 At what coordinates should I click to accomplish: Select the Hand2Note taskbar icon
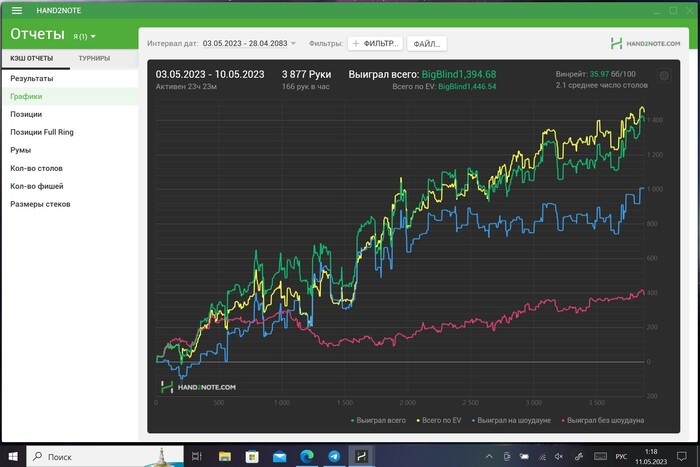pyautogui.click(x=361, y=456)
